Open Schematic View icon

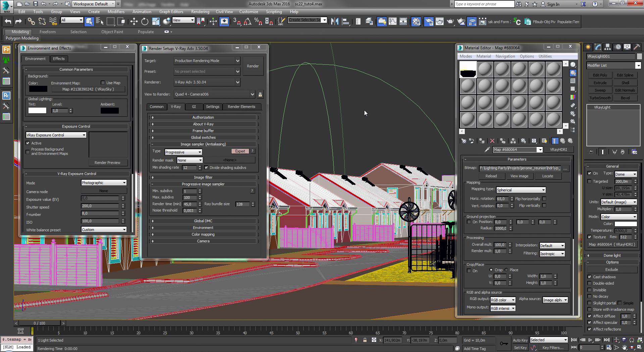[x=403, y=22]
